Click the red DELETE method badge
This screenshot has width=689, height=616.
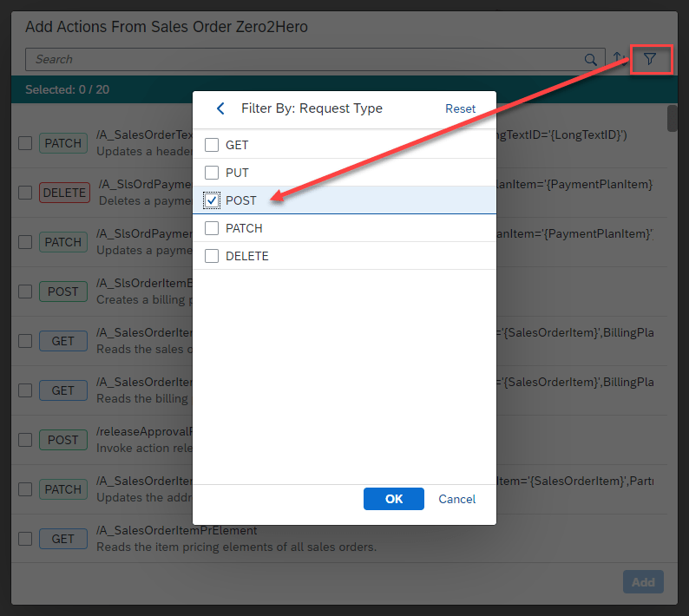[64, 193]
